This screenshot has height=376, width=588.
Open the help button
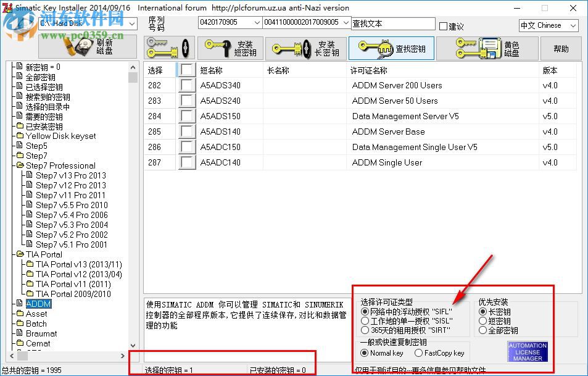561,48
